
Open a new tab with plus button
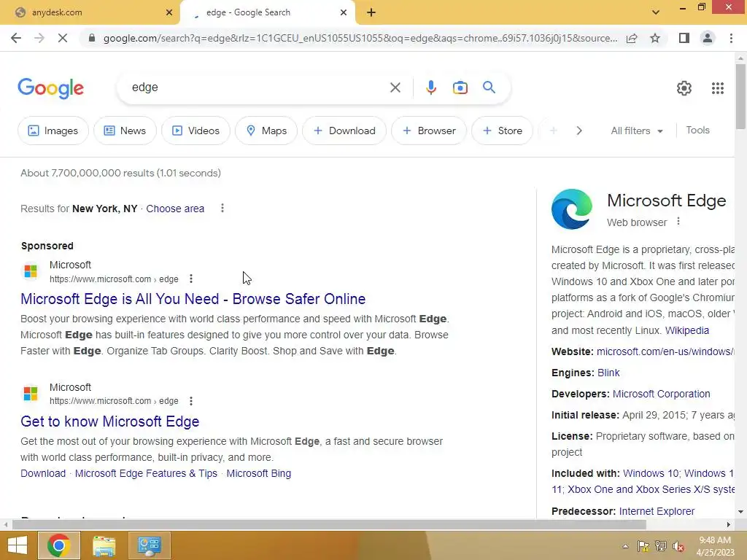(371, 12)
